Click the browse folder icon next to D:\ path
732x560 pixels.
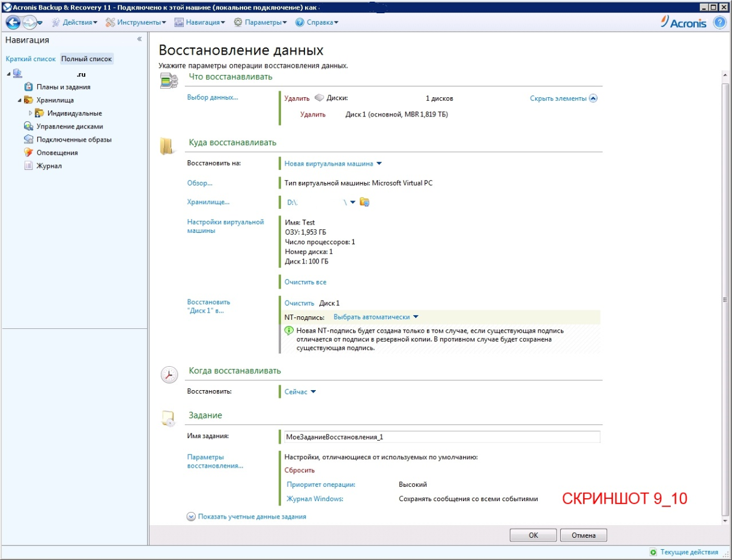[364, 202]
